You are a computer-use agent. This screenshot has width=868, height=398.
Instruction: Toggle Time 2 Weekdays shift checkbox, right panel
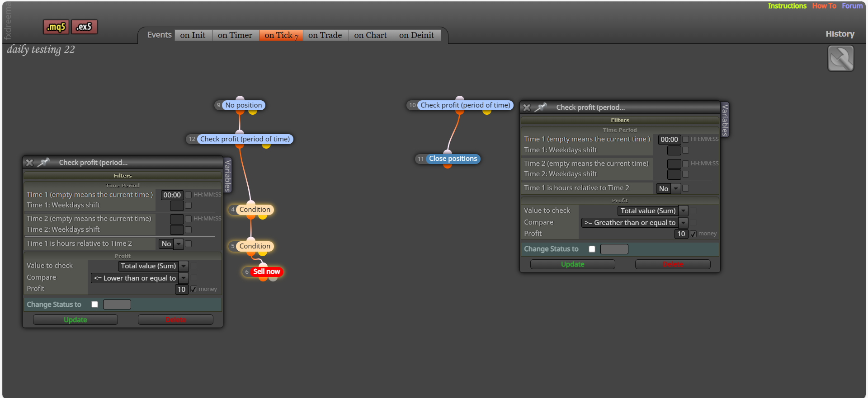[686, 174]
